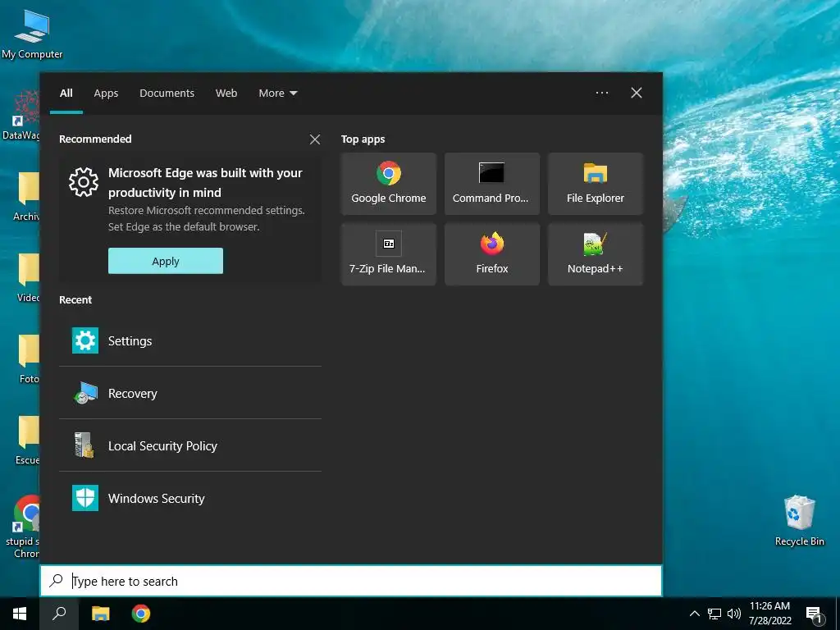840x630 pixels.
Task: Open network status in system tray
Action: click(714, 614)
